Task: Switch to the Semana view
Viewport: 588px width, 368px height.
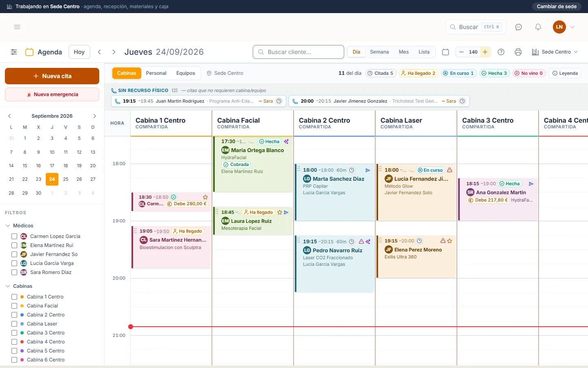Action: (379, 52)
